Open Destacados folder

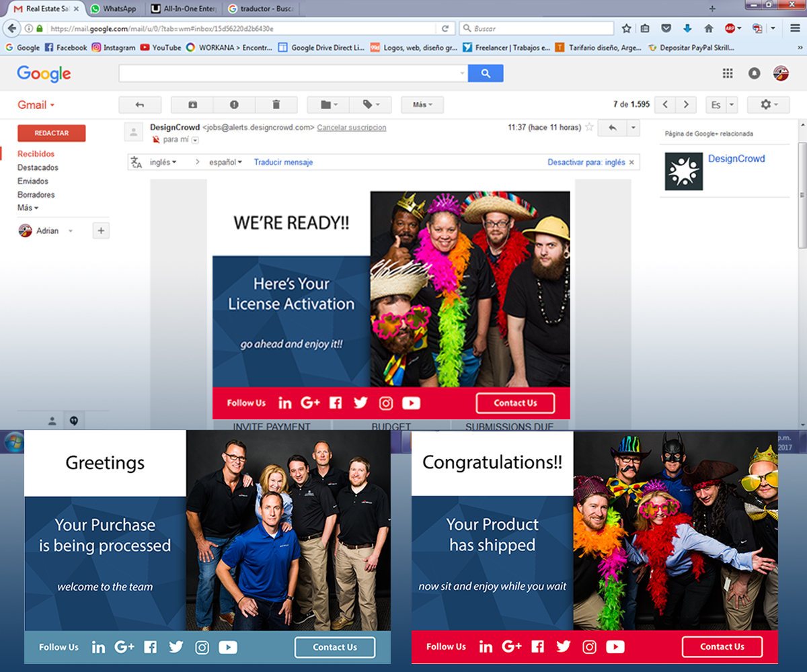[38, 167]
